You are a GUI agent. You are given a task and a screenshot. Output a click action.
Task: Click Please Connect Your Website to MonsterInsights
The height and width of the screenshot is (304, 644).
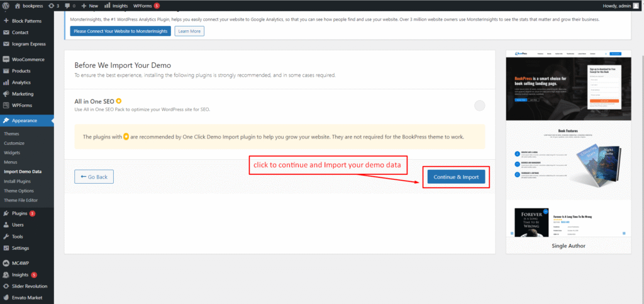pyautogui.click(x=120, y=31)
